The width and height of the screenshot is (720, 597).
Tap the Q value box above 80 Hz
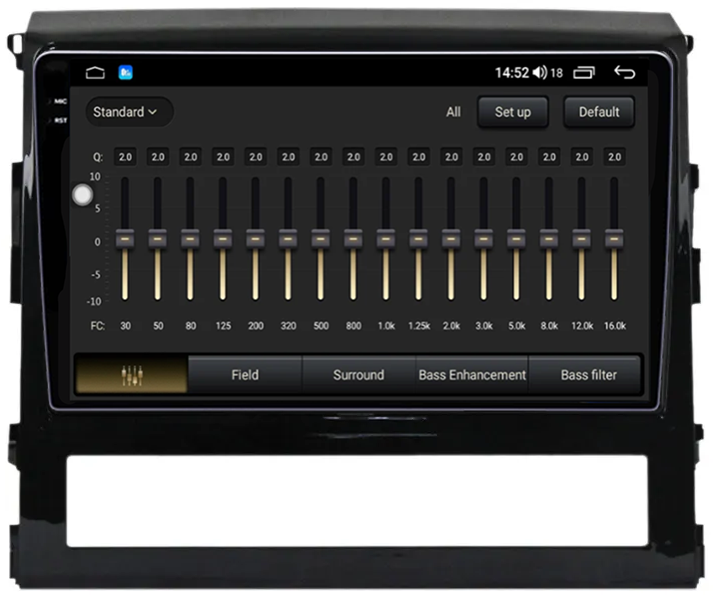pyautogui.click(x=190, y=157)
